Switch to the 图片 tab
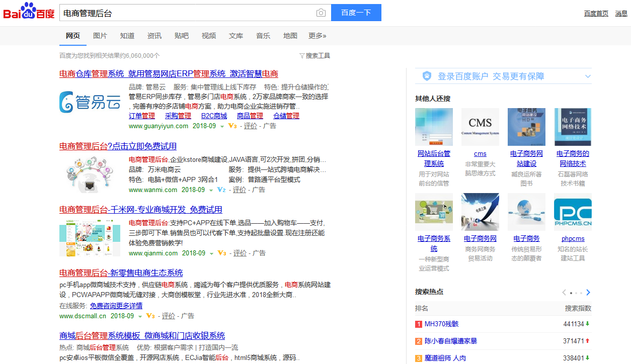 point(100,36)
